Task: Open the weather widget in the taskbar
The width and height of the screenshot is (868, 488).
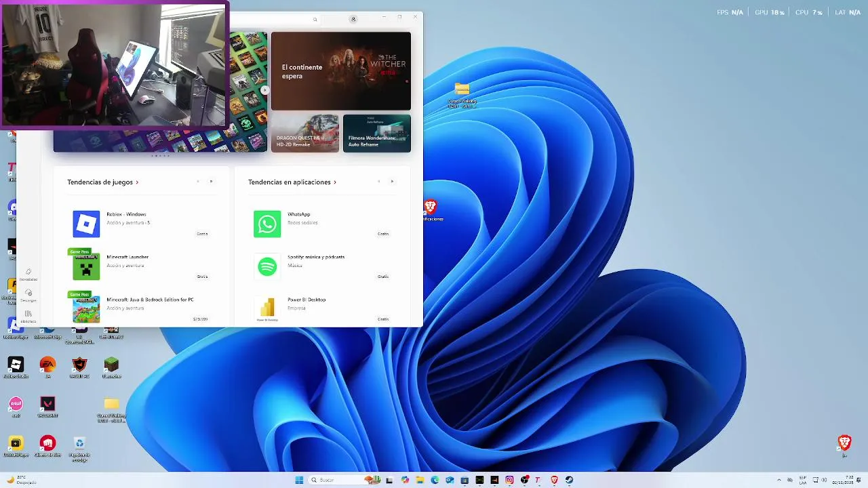Action: click(22, 480)
